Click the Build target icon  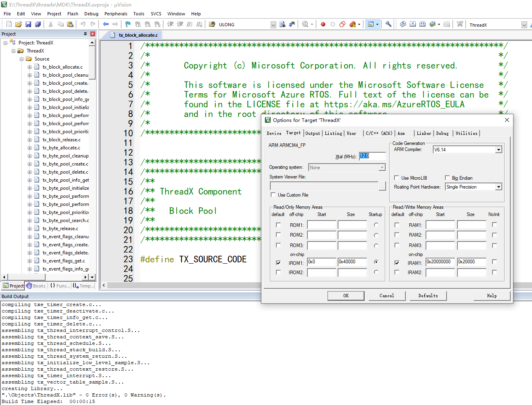pos(413,25)
